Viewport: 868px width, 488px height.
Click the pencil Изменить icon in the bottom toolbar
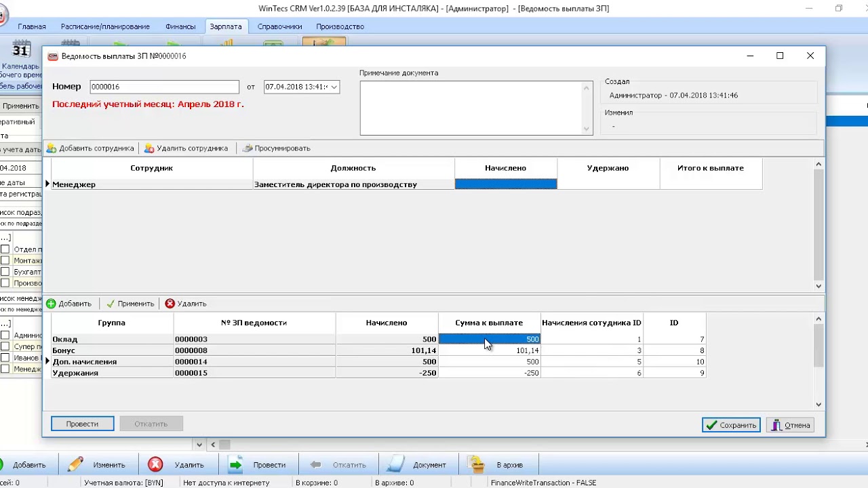point(76,464)
